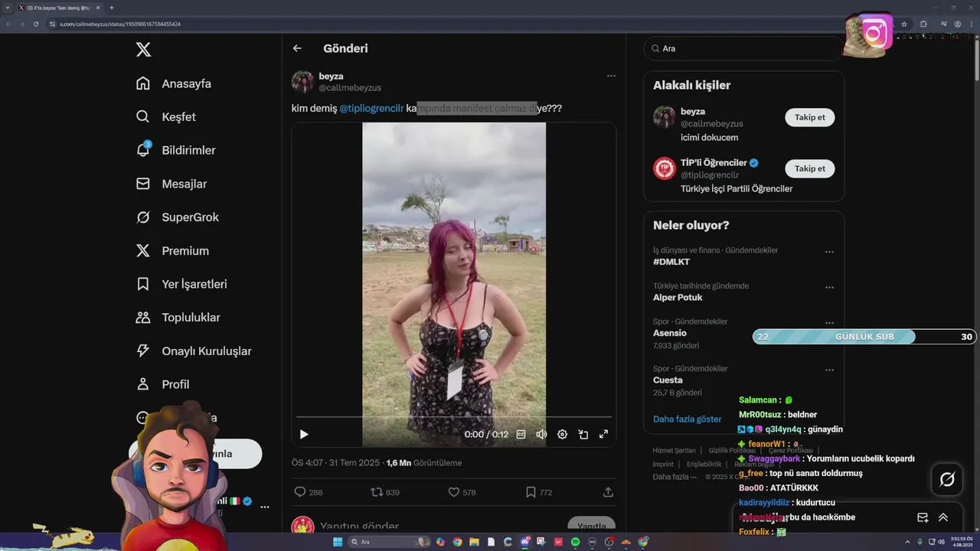Image resolution: width=980 pixels, height=551 pixels.
Task: Open Keşfet in the sidebar
Action: point(165,117)
